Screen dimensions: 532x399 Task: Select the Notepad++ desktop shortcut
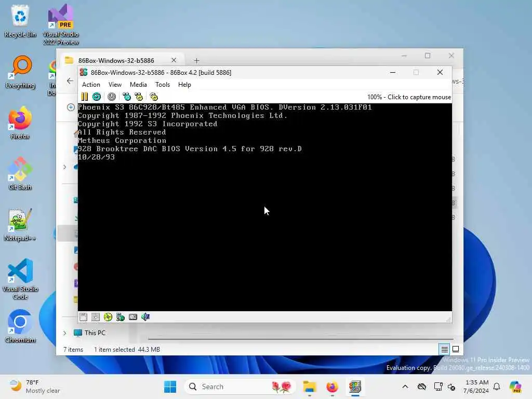[x=20, y=224]
